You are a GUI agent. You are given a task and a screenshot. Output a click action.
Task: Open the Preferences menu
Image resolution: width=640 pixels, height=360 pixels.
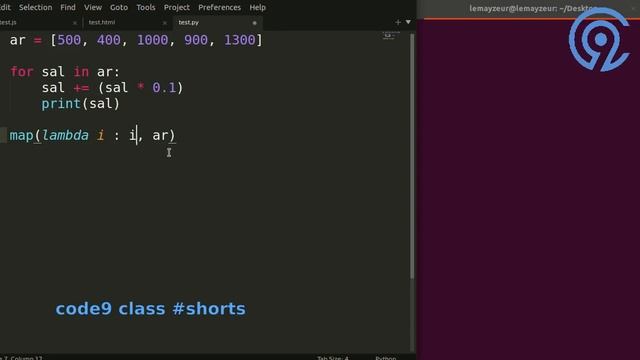pyautogui.click(x=219, y=7)
